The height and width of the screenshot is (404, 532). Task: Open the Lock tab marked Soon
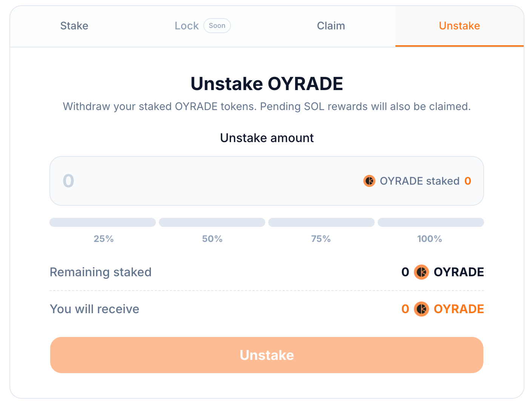pos(186,26)
